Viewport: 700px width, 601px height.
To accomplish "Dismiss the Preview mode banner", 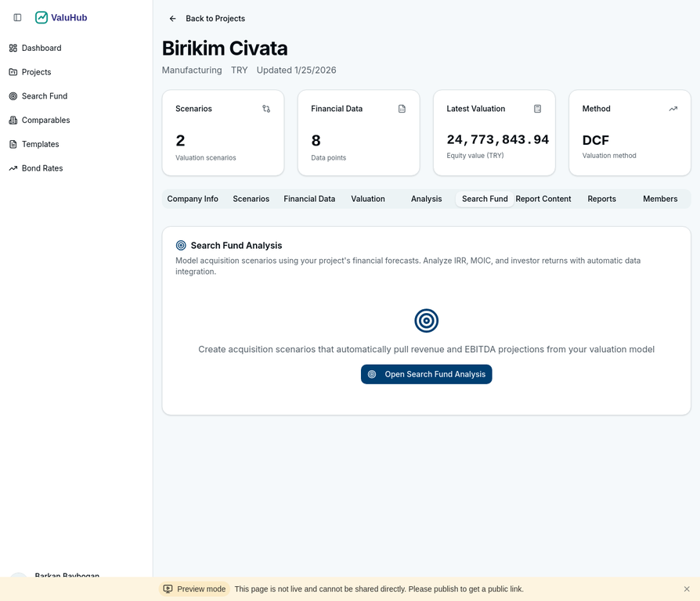I will (x=687, y=589).
